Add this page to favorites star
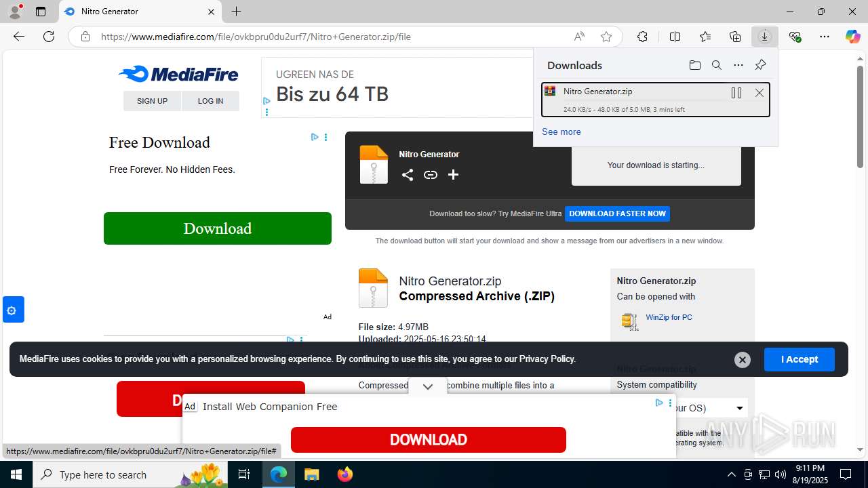This screenshot has width=868, height=488. [606, 37]
